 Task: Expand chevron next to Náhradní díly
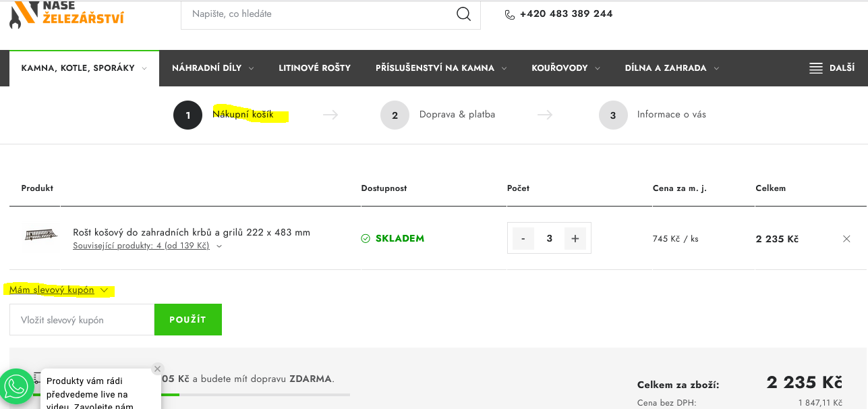pyautogui.click(x=251, y=68)
